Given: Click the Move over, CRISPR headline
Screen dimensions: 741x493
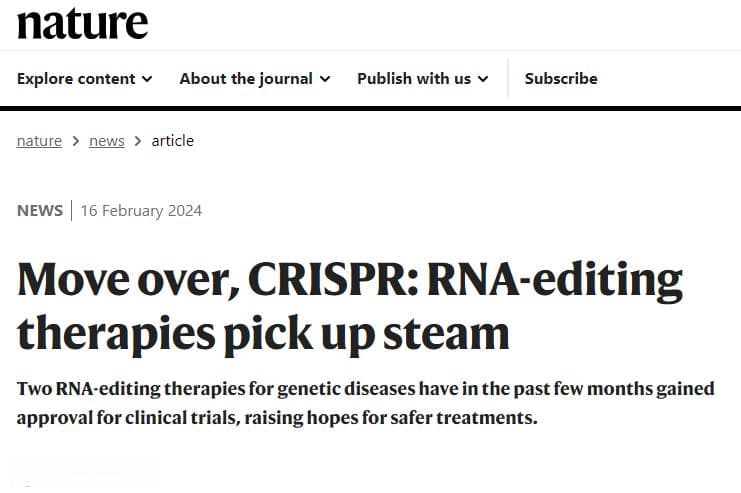Looking at the screenshot, I should coord(350,307).
